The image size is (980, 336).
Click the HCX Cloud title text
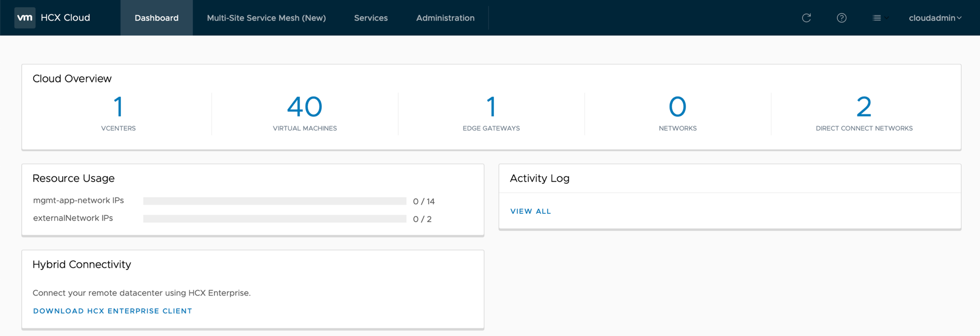tap(65, 18)
